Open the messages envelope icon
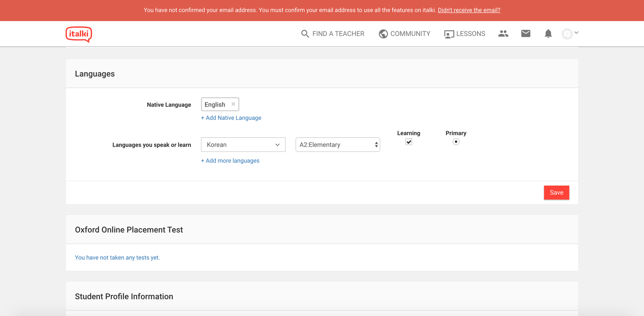The image size is (644, 316). pos(526,33)
